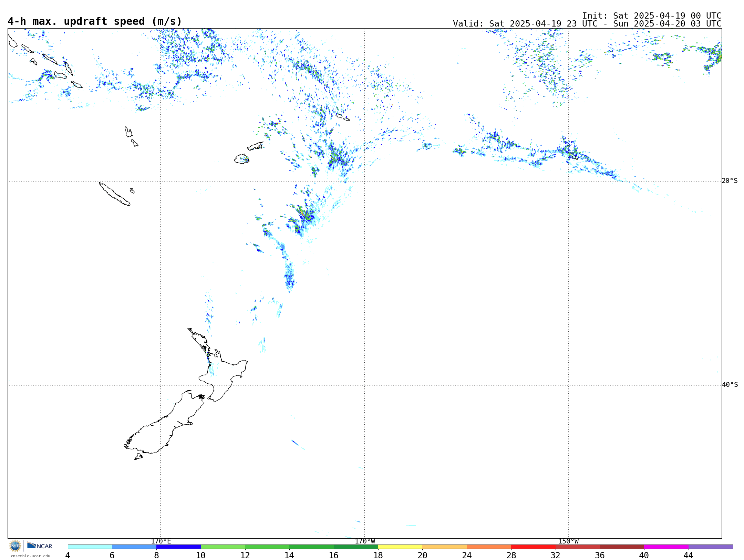This screenshot has height=560, width=744.
Task: Pick the green 14–16 colorbar segment
Action: click(x=311, y=547)
